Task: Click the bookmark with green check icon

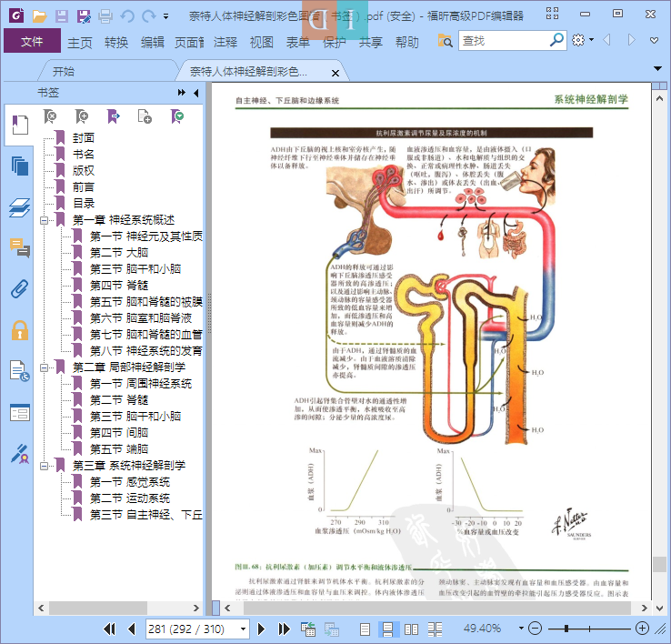Action: click(x=176, y=116)
